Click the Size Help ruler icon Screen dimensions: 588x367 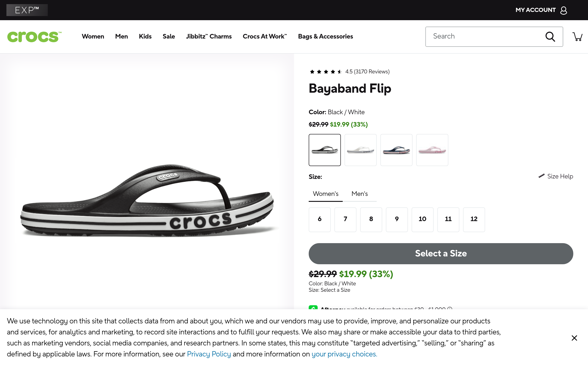541,176
